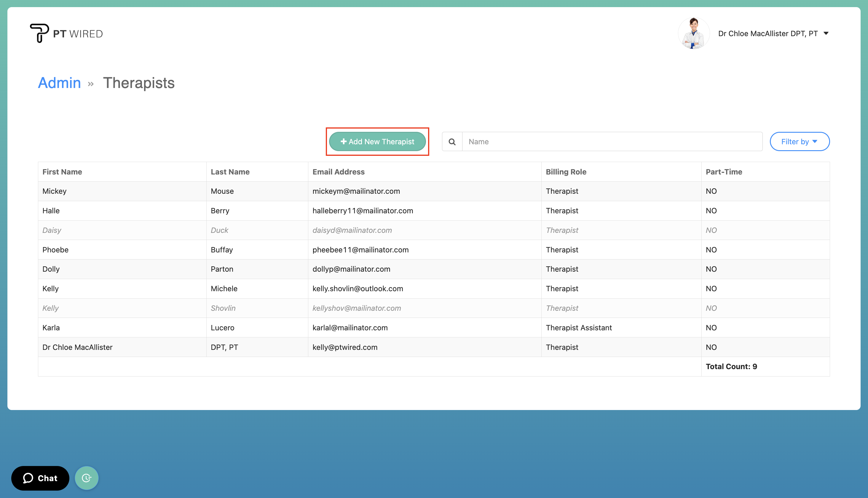Open the Chat widget
868x498 pixels.
[40, 478]
